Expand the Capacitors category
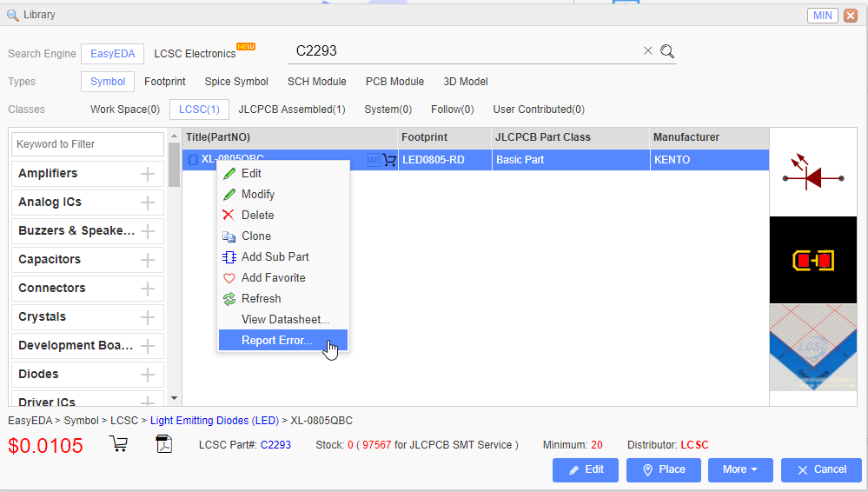This screenshot has height=492, width=868. [147, 260]
